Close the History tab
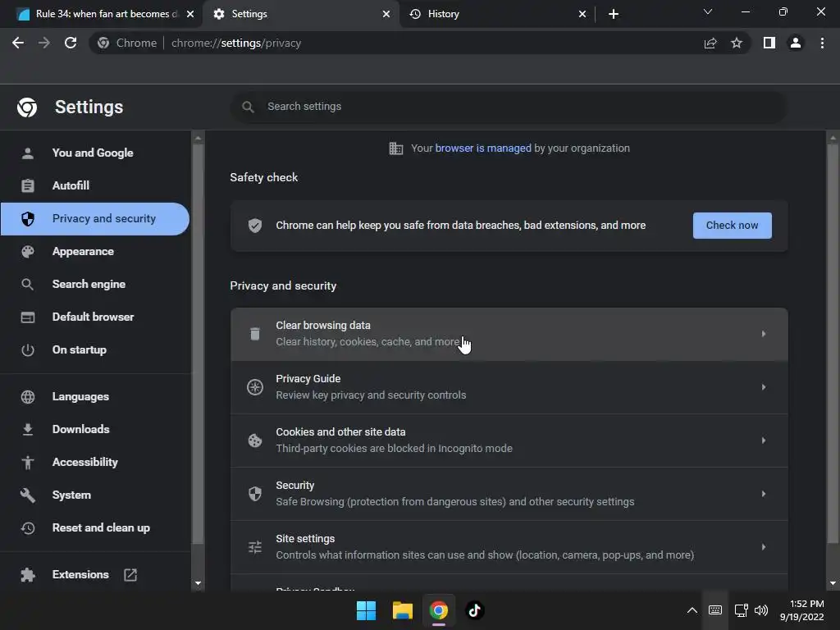Image resolution: width=840 pixels, height=630 pixels. [582, 14]
